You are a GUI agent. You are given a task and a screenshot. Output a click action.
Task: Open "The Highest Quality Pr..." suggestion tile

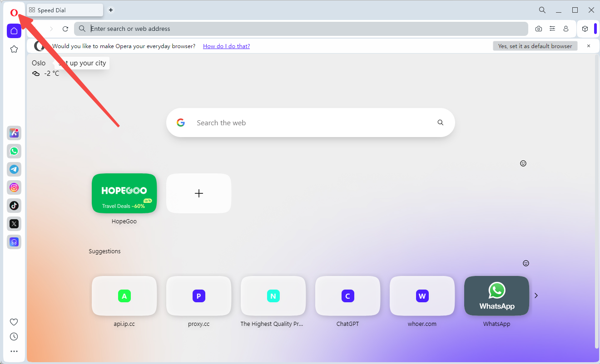pos(273,296)
